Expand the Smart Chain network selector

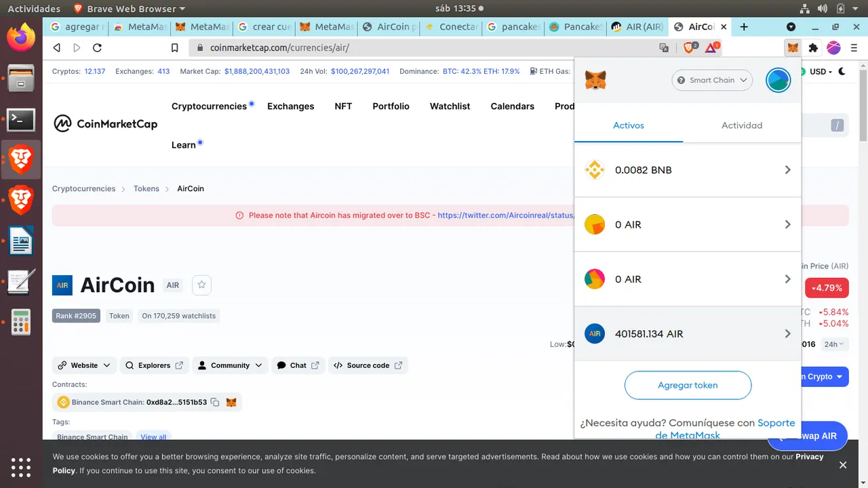(712, 80)
